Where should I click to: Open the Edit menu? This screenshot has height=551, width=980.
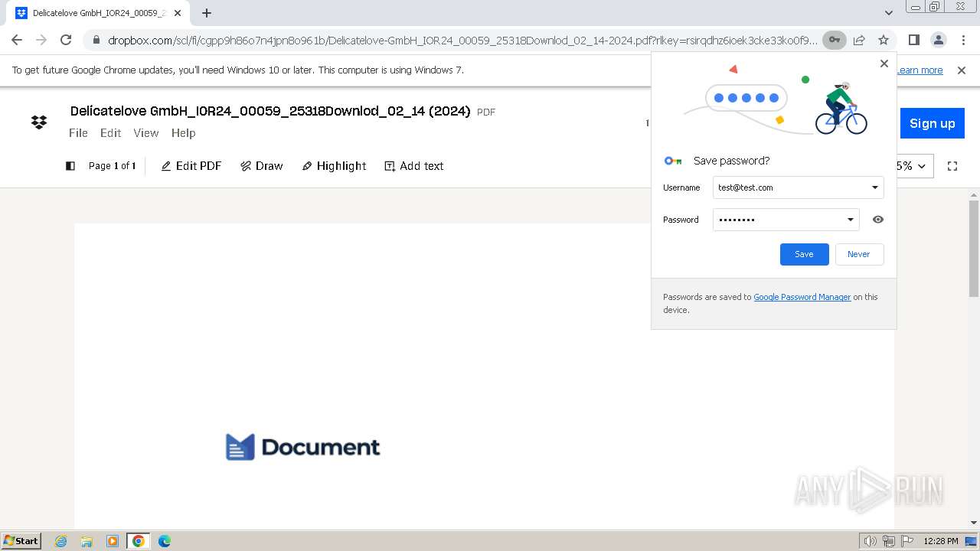point(110,133)
